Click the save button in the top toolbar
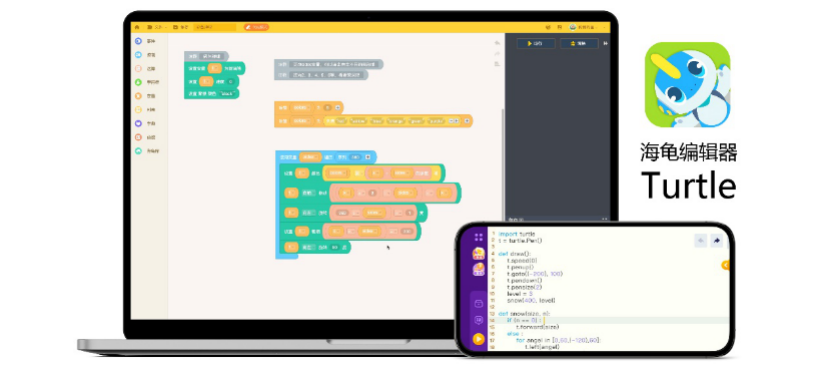832x366 pixels. (180, 27)
